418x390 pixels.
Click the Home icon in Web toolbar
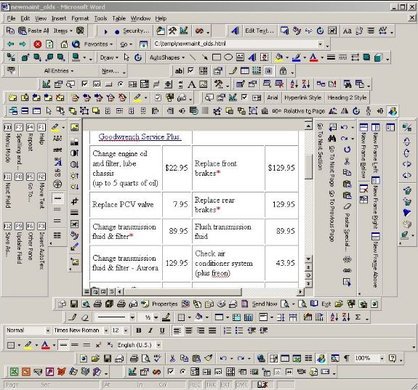(x=64, y=44)
